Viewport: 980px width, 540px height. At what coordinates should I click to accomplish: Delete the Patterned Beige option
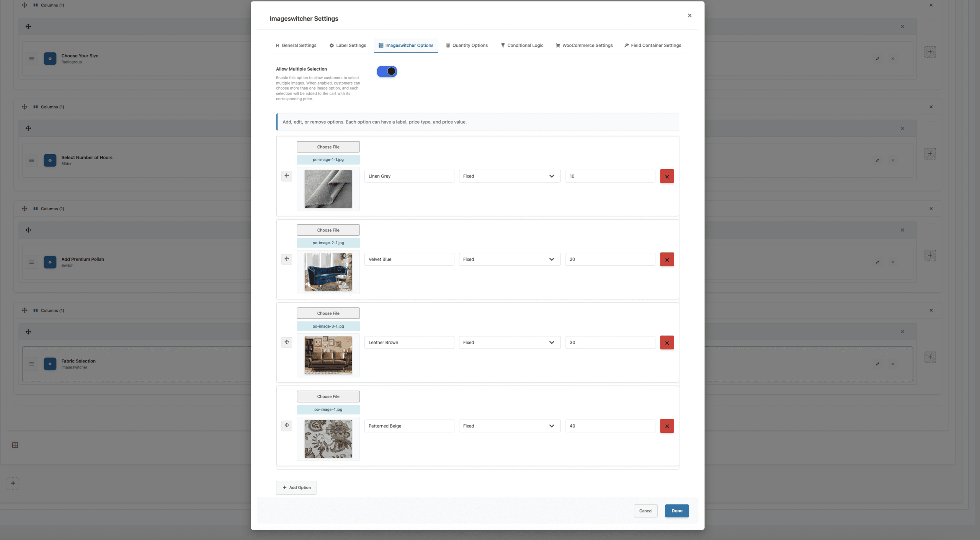tap(666, 426)
